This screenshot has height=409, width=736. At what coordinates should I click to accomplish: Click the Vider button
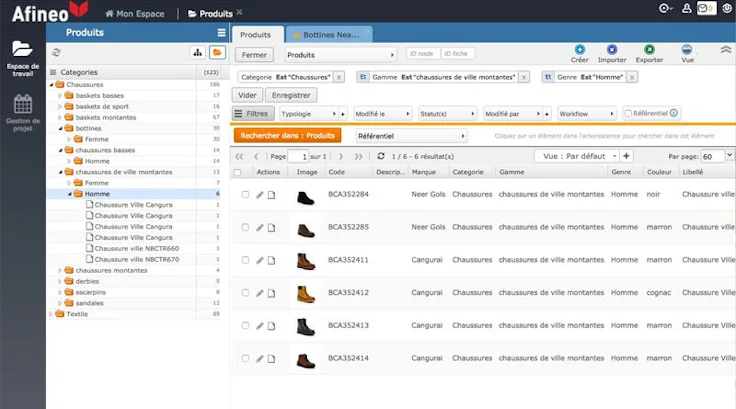point(247,95)
